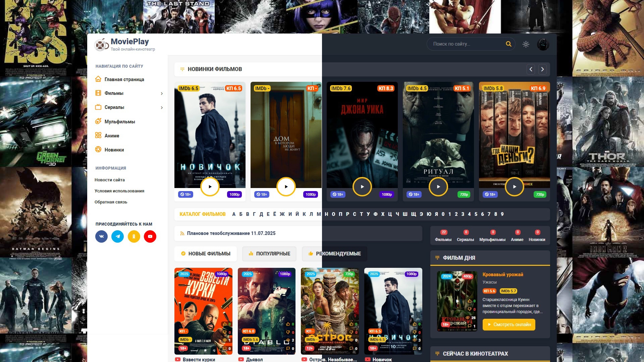Go to previous new films slide
644x362 pixels.
(x=531, y=69)
